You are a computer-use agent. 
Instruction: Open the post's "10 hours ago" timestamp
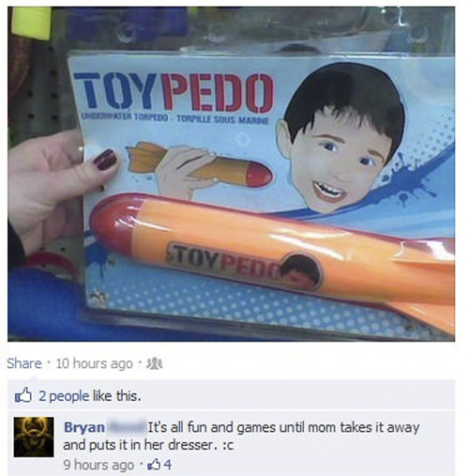(x=94, y=363)
